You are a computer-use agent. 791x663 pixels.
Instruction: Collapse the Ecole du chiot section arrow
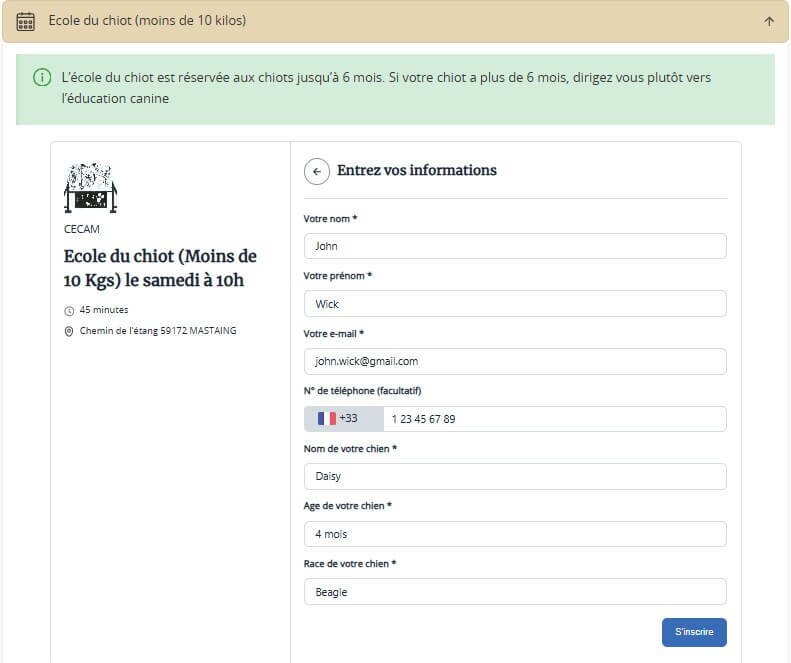[x=768, y=21]
